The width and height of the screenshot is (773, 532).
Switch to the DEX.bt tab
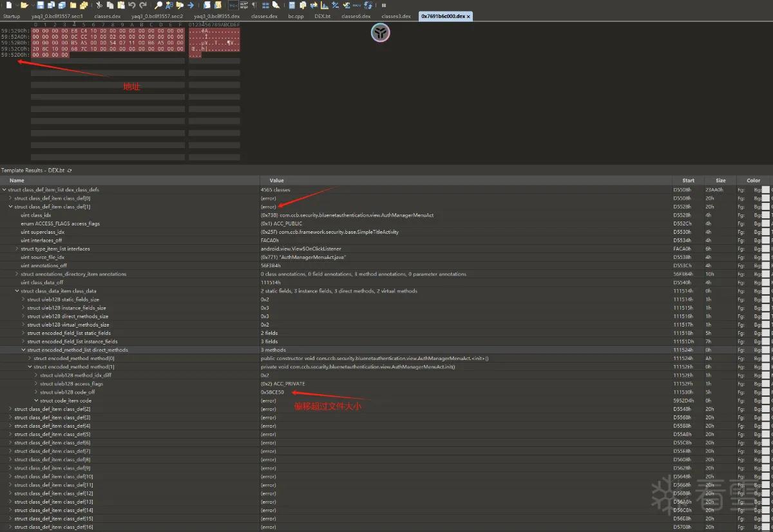(323, 16)
